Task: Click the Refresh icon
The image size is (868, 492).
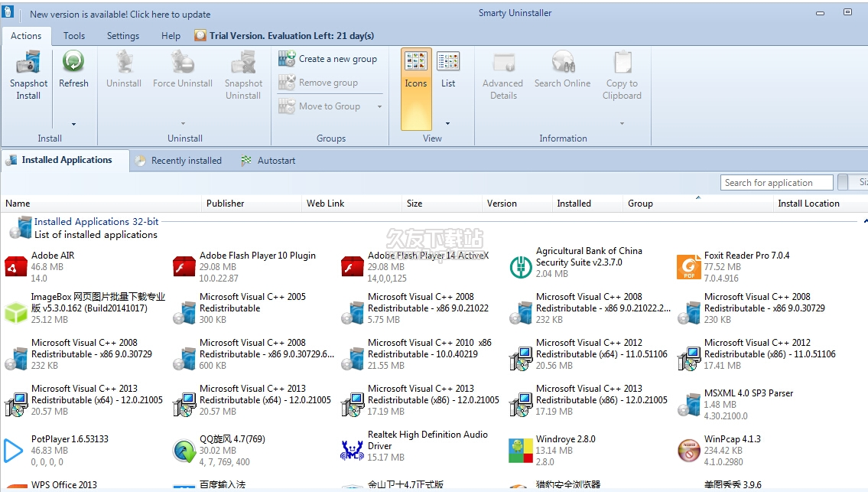Action: coord(73,62)
